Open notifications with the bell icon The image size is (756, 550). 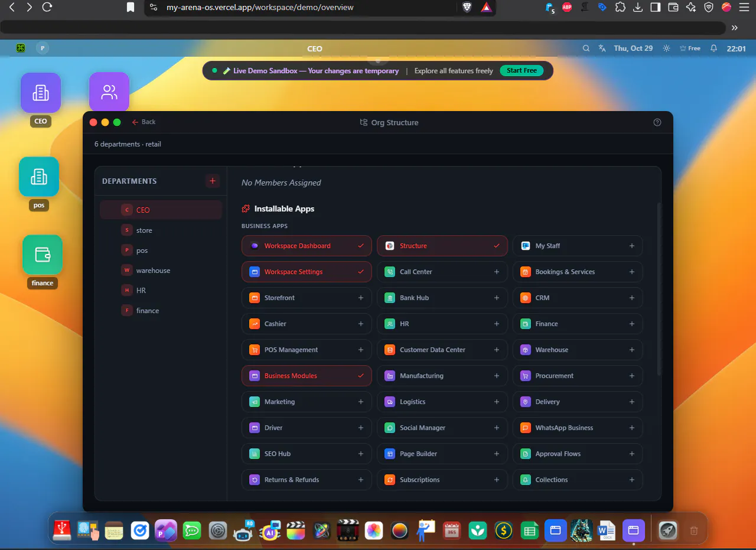point(713,48)
